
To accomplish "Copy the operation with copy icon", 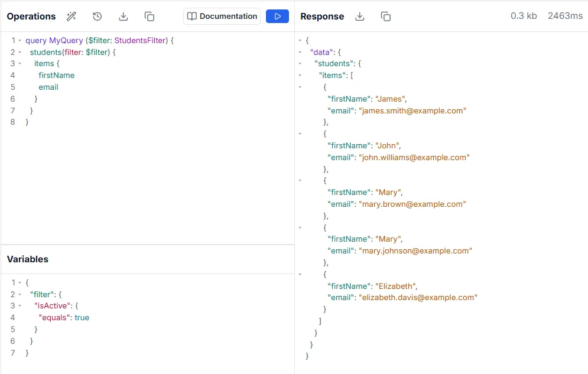I will click(x=150, y=17).
